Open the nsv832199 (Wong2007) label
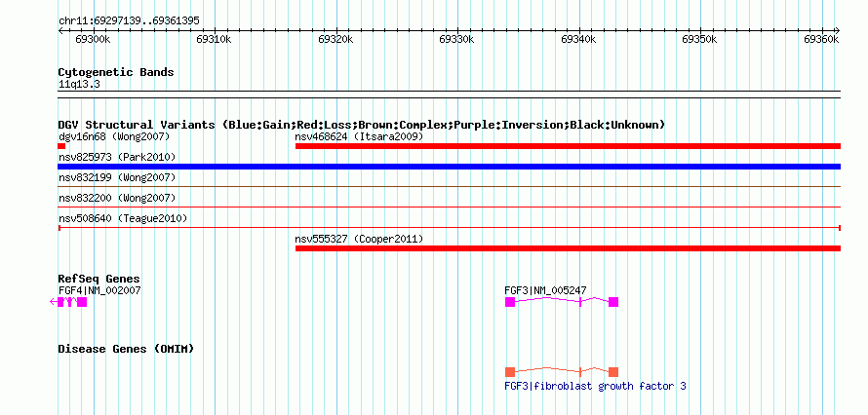 coord(117,177)
